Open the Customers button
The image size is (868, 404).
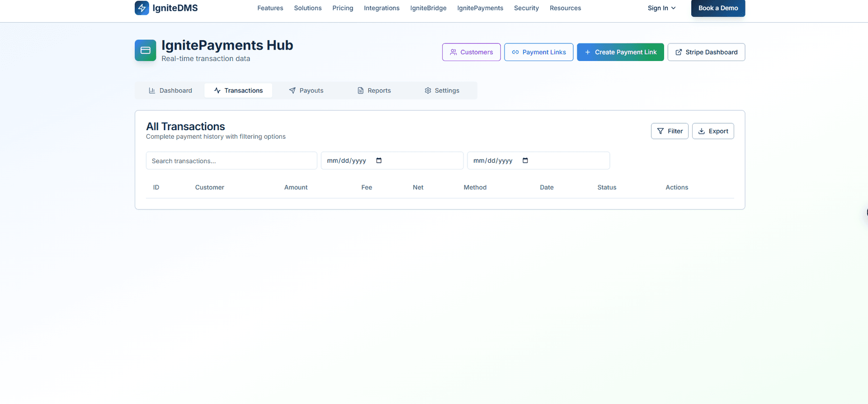pos(471,52)
